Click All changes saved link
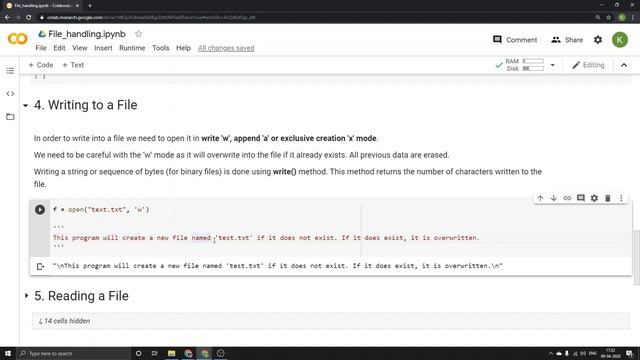The height and width of the screenshot is (360, 640). 226,48
